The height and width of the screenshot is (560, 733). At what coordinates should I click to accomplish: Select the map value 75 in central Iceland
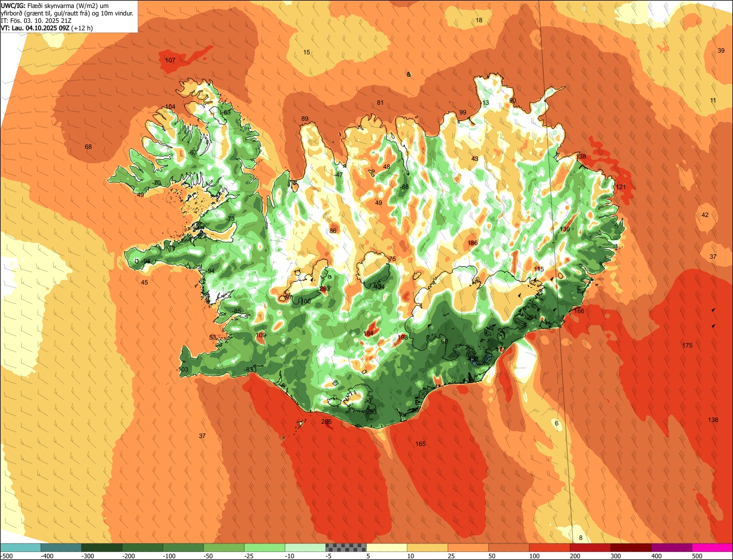[x=392, y=259]
